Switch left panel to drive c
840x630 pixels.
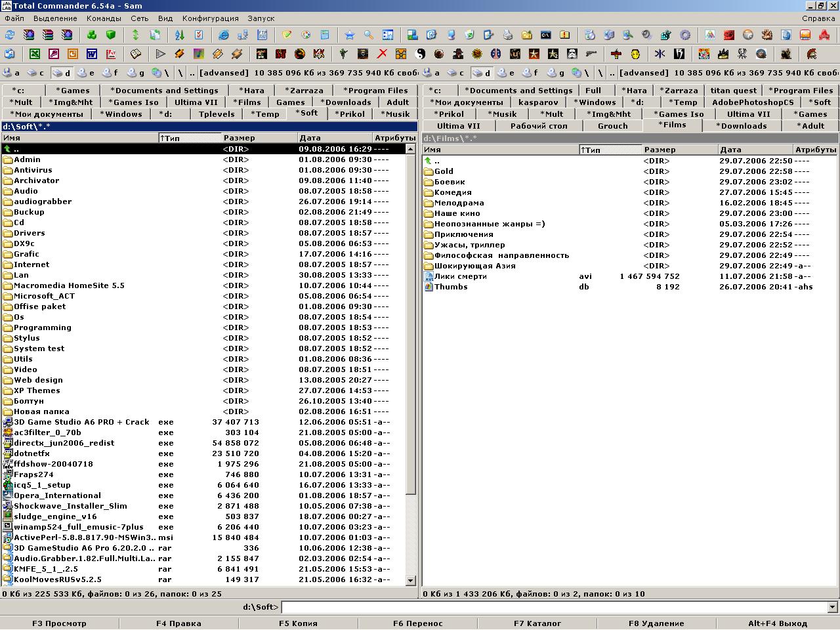click(x=36, y=73)
